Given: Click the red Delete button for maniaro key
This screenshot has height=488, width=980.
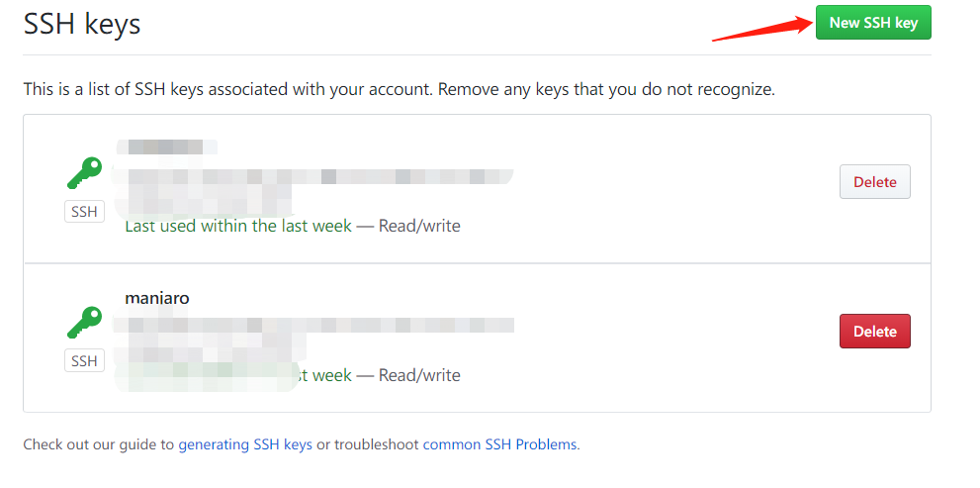Looking at the screenshot, I should point(874,331).
